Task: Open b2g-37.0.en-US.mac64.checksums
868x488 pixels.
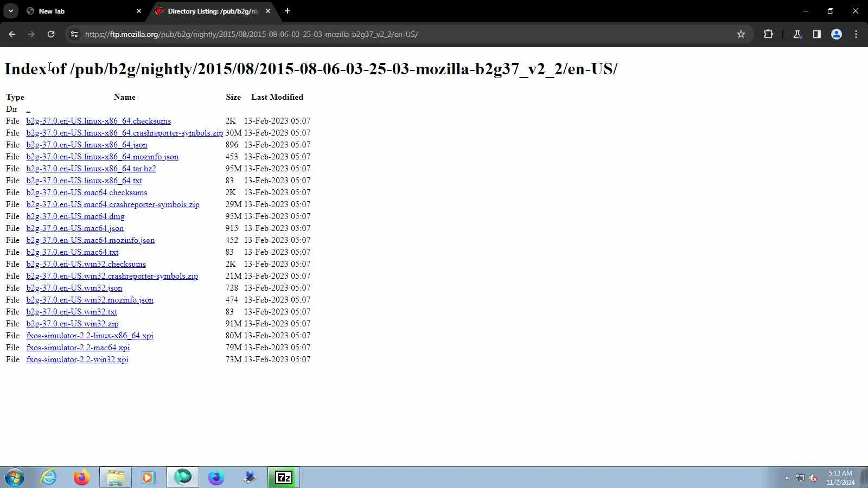Action: (x=87, y=192)
